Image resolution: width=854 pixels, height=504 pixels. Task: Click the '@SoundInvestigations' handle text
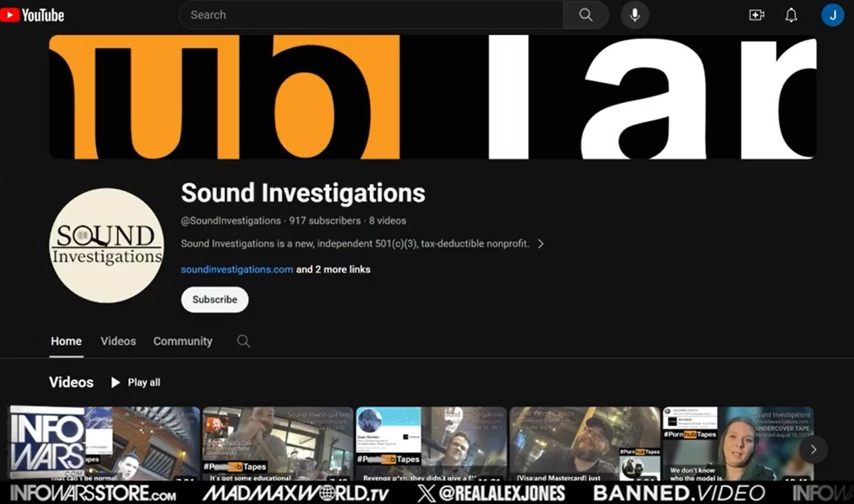[x=231, y=221]
